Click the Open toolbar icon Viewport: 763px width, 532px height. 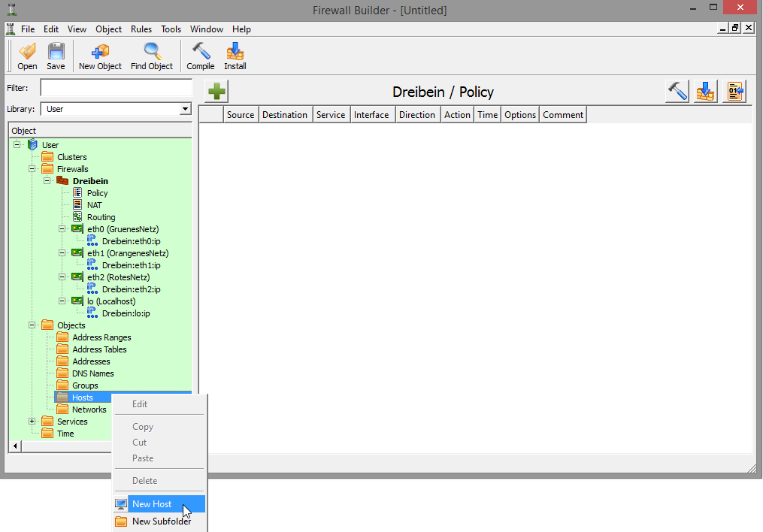(27, 56)
